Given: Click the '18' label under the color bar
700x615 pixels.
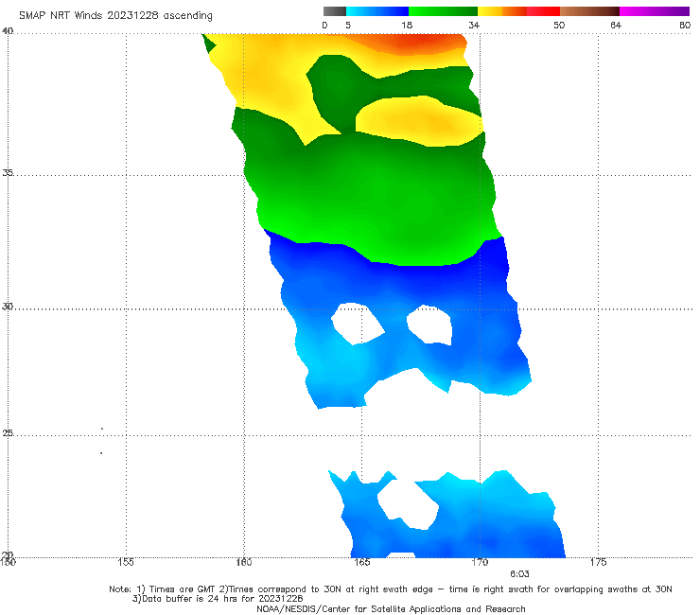Looking at the screenshot, I should 407,25.
